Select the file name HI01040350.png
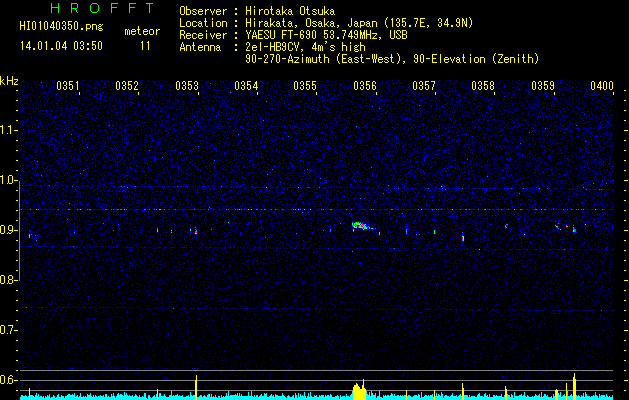 pos(61,27)
